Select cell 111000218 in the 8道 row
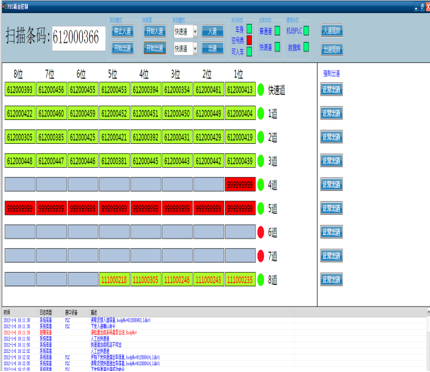The image size is (430, 372). (x=114, y=279)
